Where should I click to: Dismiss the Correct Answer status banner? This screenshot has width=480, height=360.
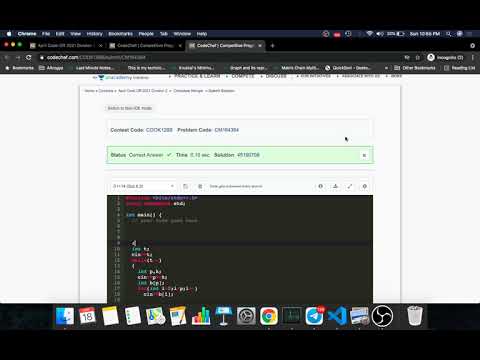point(364,155)
